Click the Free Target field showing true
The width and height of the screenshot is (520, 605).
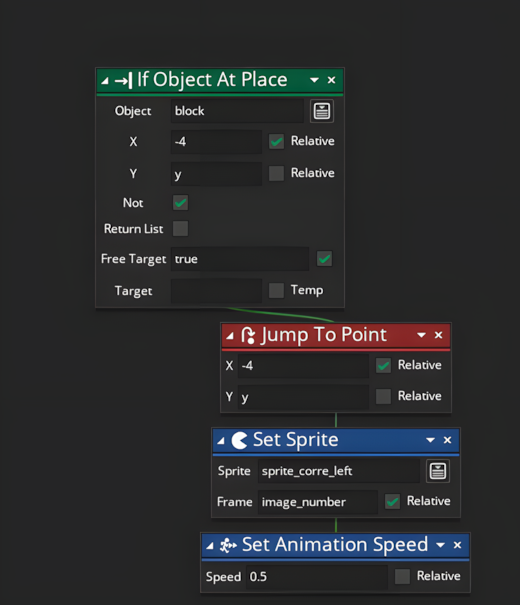pos(240,259)
